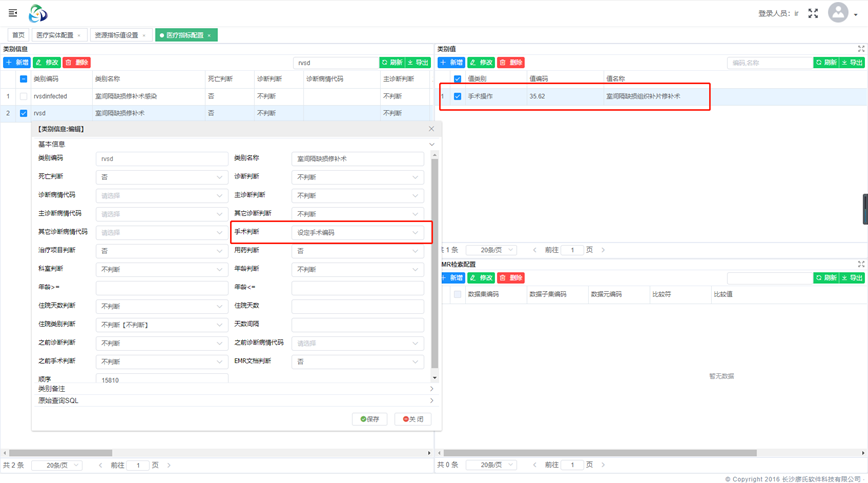
Task: Open the 20条/页 page-size dropdown in 类别值
Action: click(x=491, y=250)
